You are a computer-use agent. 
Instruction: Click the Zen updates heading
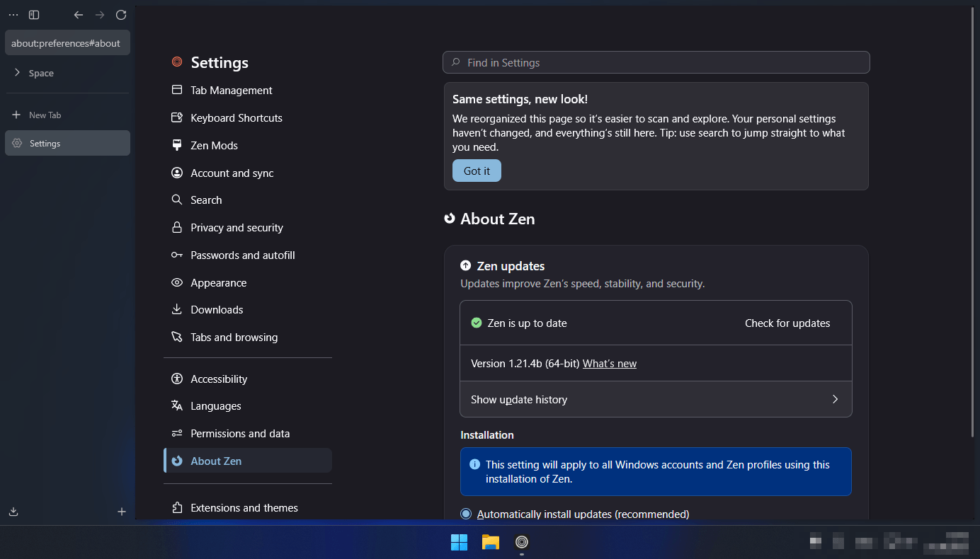511,266
